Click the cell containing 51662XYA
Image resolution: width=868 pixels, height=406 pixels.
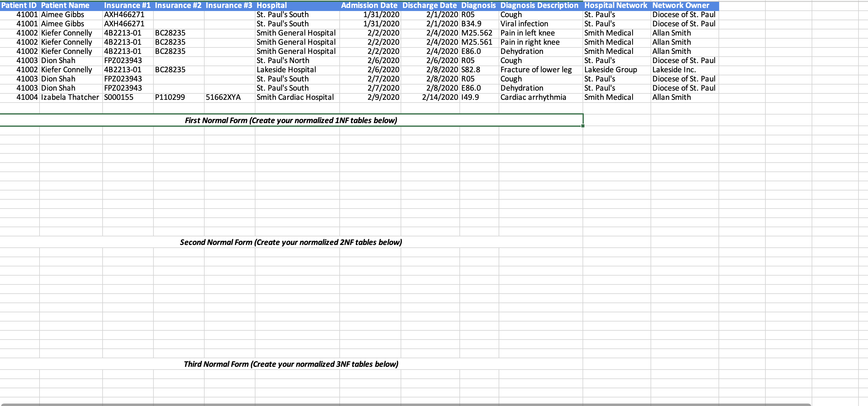(x=223, y=97)
